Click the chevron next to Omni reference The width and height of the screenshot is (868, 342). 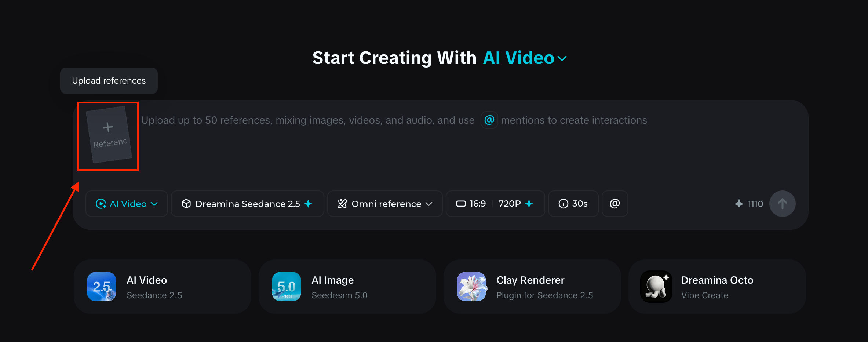coord(429,204)
